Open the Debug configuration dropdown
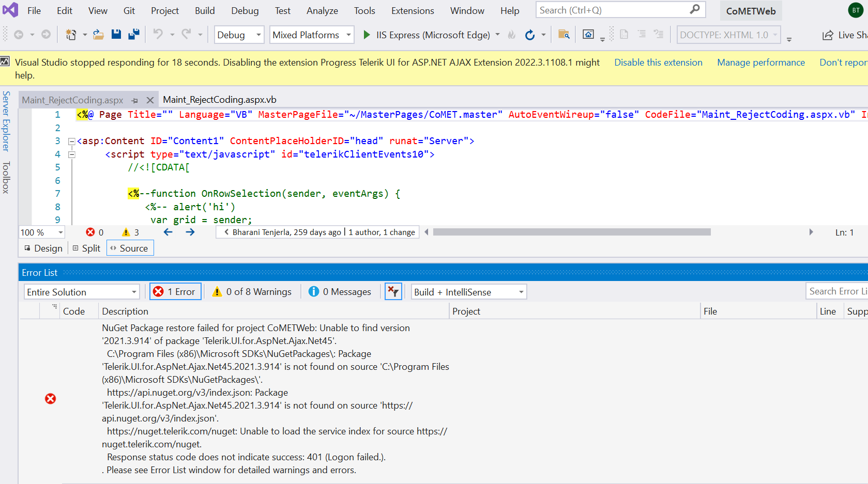Image resolution: width=868 pixels, height=484 pixels. [x=239, y=35]
